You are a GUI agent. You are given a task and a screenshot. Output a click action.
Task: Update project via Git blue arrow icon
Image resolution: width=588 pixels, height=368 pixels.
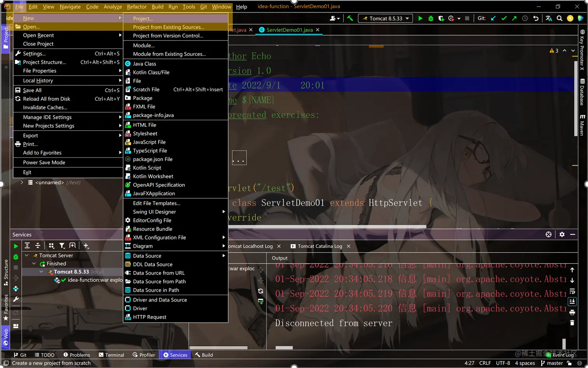[493, 18]
